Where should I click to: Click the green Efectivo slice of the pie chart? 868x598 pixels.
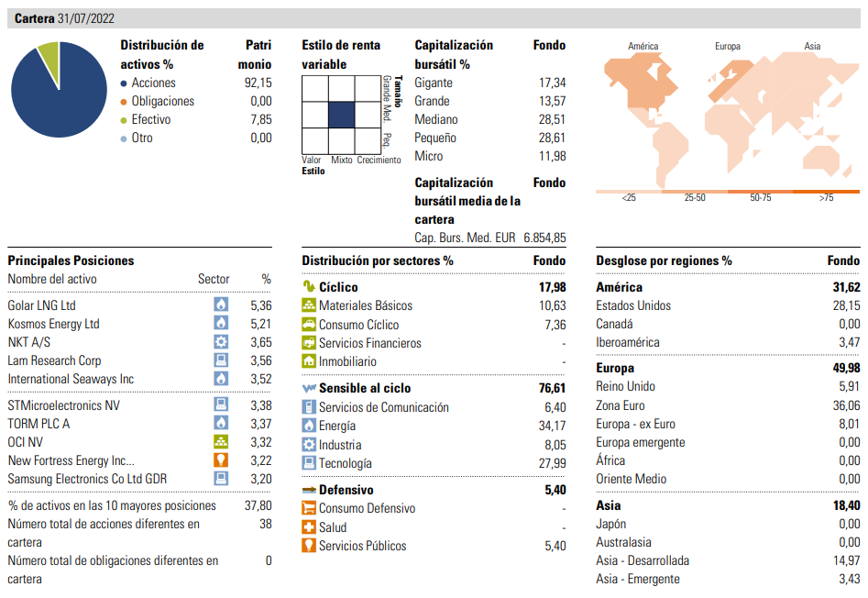point(49,57)
